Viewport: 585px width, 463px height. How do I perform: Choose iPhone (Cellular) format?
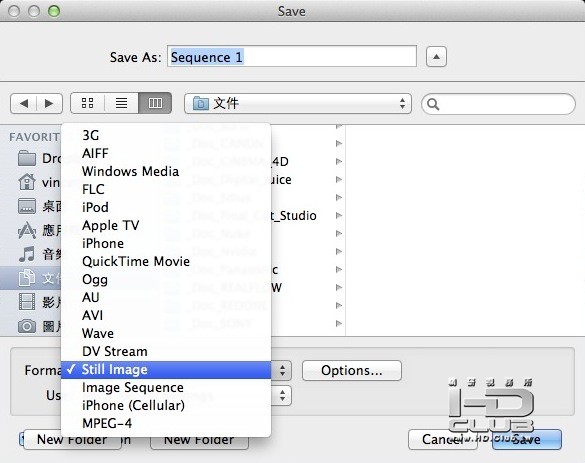(x=166, y=405)
